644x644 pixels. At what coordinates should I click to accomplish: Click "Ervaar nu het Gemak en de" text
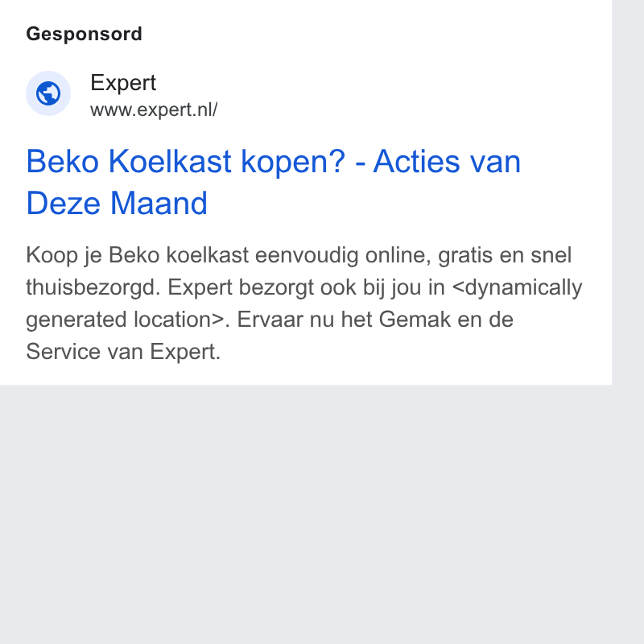375,320
